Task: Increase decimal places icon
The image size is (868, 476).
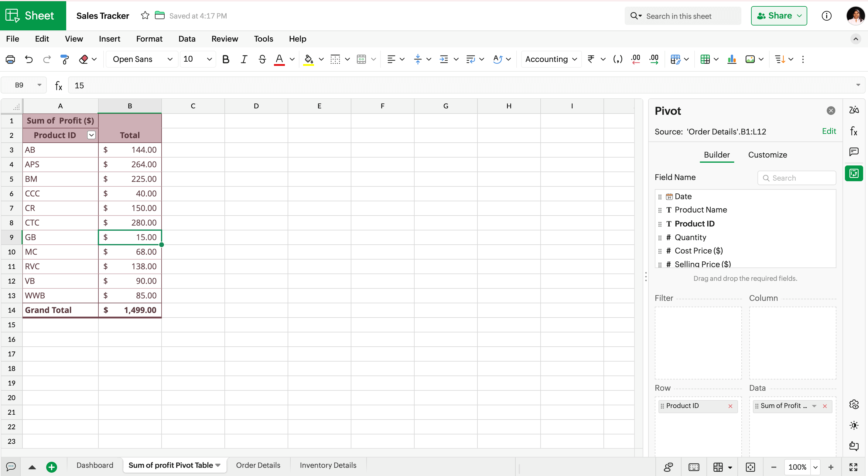Action: [x=654, y=59]
